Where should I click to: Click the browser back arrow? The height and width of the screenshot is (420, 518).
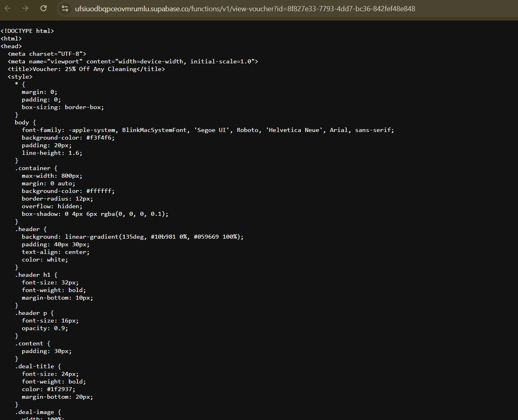click(8, 8)
